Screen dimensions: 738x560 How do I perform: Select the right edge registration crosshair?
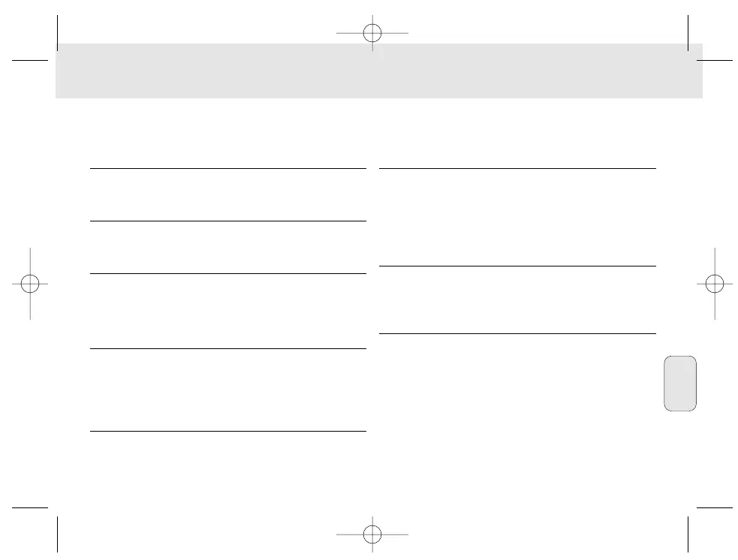click(715, 284)
